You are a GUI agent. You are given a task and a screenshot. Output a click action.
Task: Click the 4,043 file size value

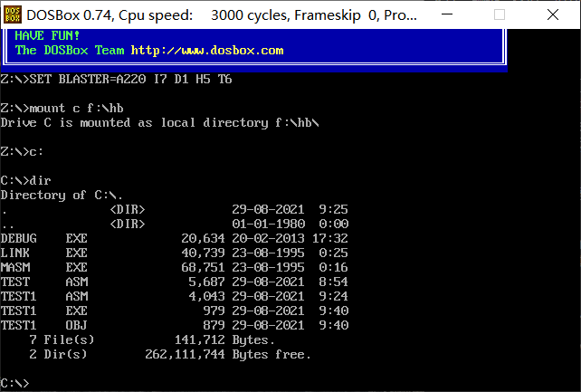(206, 296)
